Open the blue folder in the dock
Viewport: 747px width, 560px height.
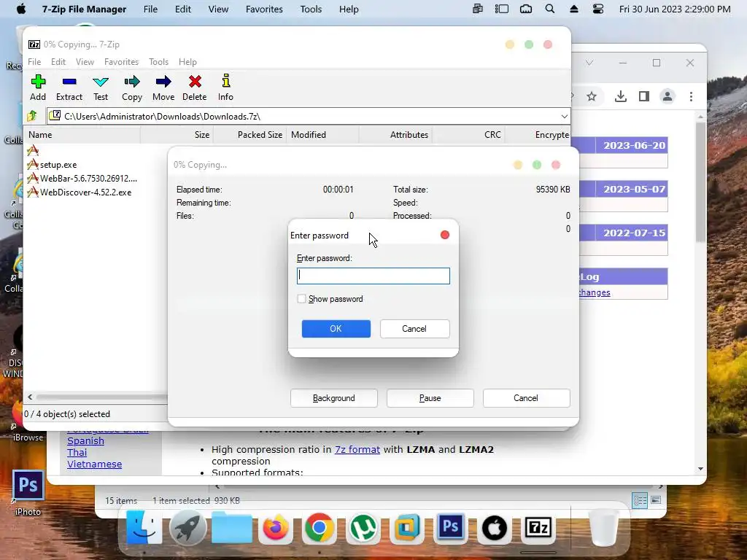tap(231, 528)
